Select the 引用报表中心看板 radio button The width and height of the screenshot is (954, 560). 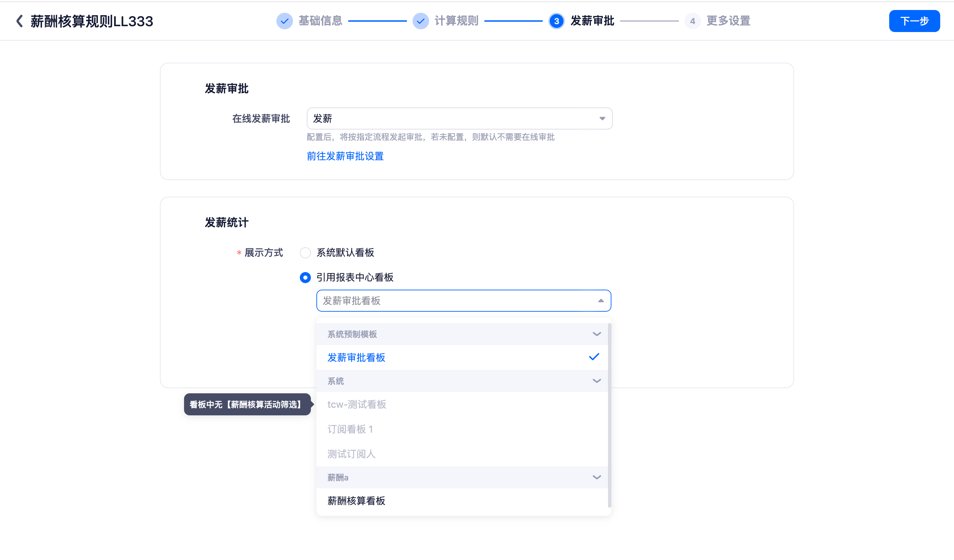(x=305, y=278)
